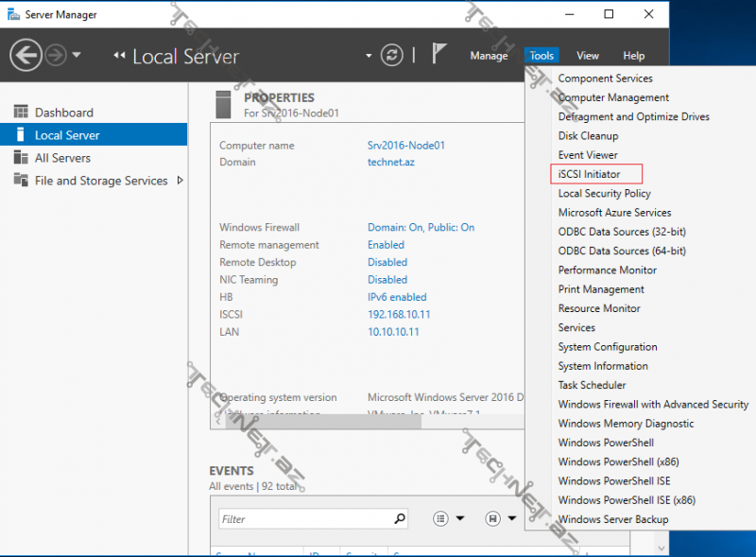The width and height of the screenshot is (756, 557).
Task: Open the notifications flag
Action: click(x=439, y=54)
